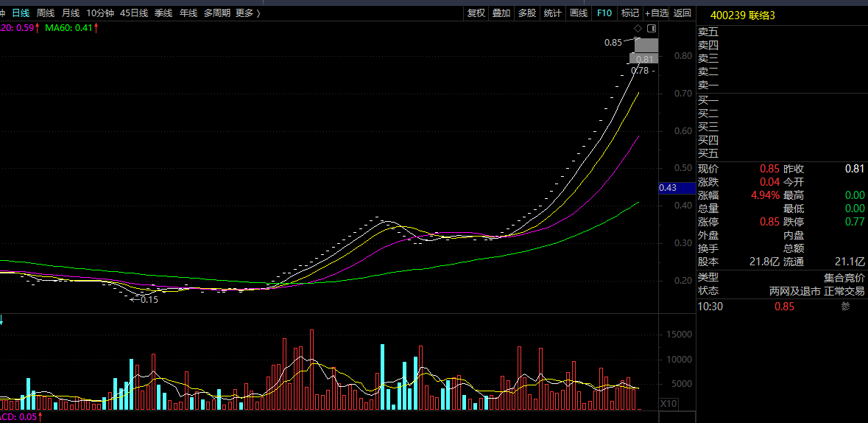Image resolution: width=868 pixels, height=423 pixels.
Task: Click the 统计 statistics button
Action: pos(552,13)
